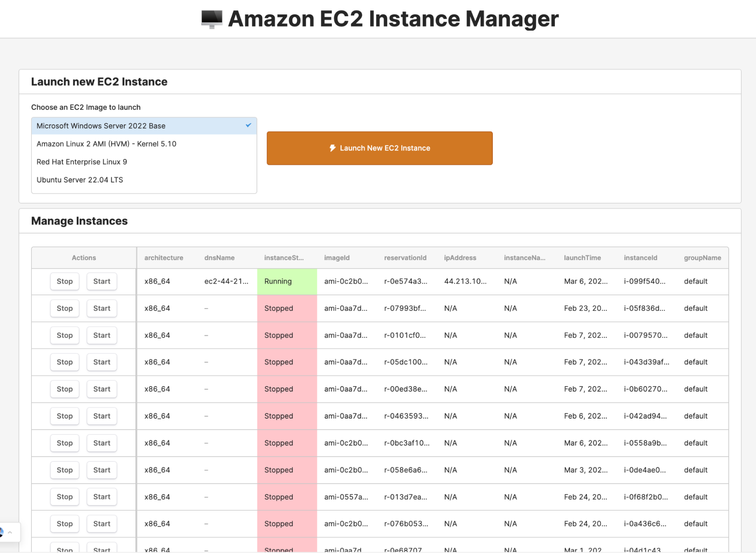Expand the small chevron on the bottom-left widget
The width and height of the screenshot is (756, 553).
coord(10,532)
